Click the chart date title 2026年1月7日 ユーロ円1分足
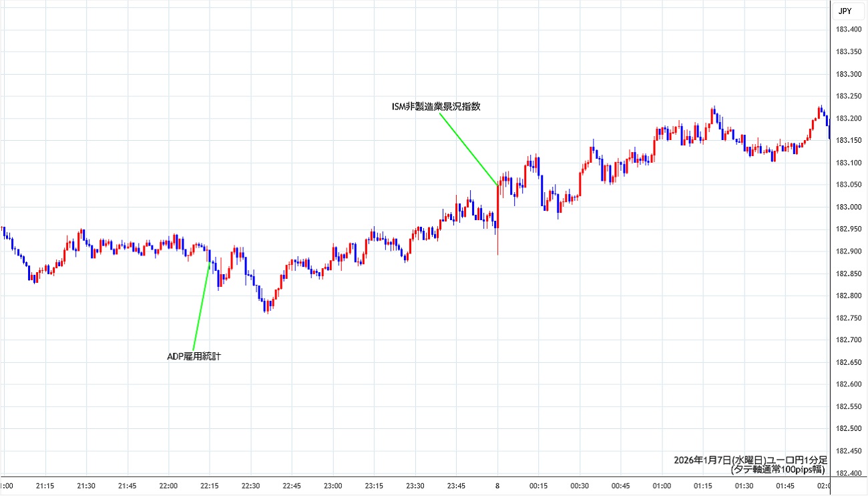 (750, 460)
